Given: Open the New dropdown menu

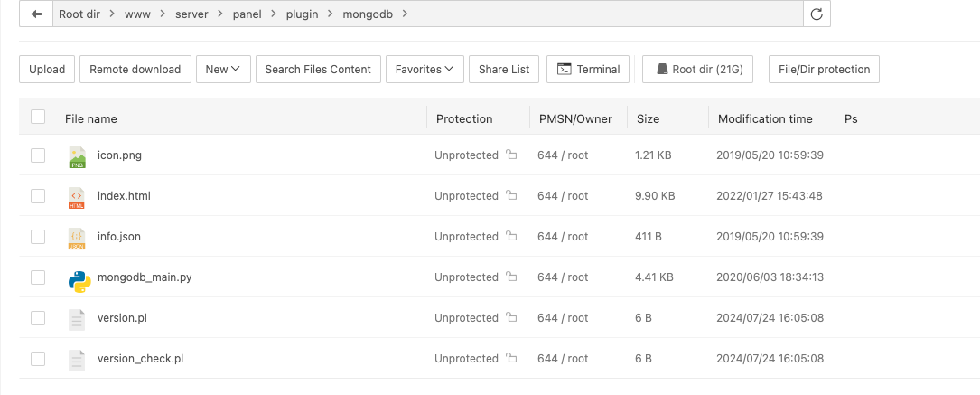Looking at the screenshot, I should coord(222,70).
